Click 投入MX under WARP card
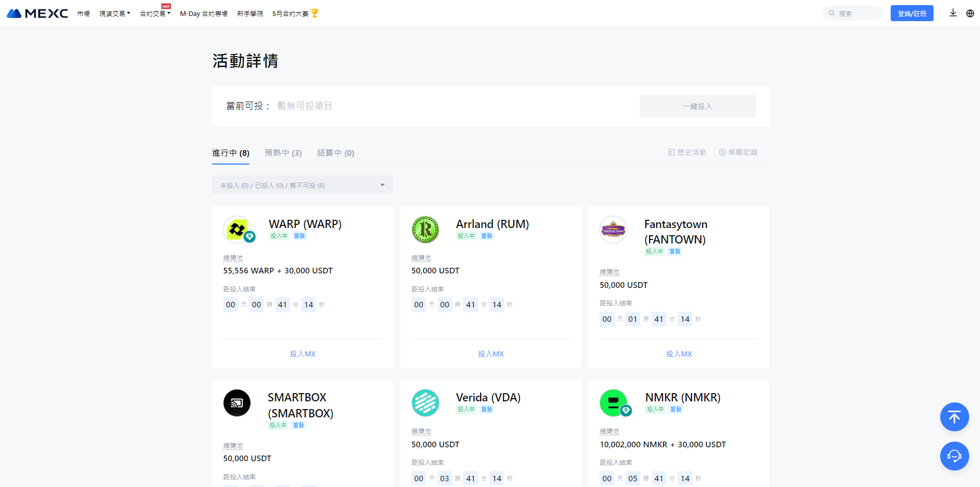Image resolution: width=980 pixels, height=487 pixels. [303, 354]
